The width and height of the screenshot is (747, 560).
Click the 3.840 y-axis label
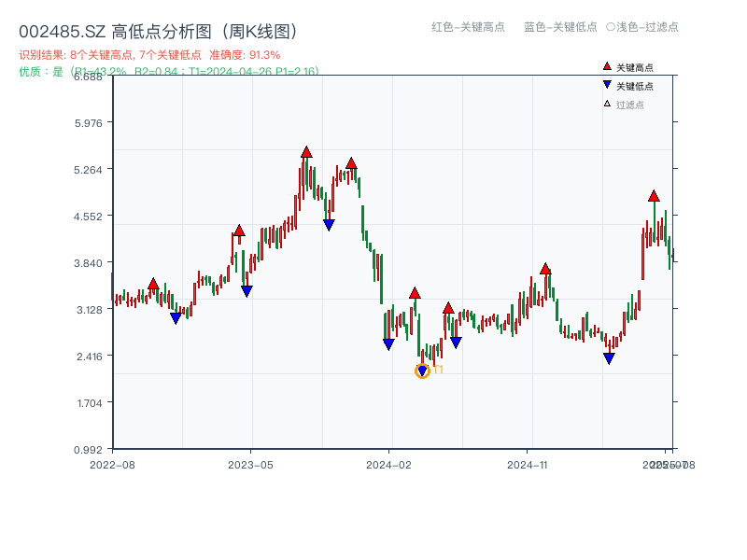point(88,263)
